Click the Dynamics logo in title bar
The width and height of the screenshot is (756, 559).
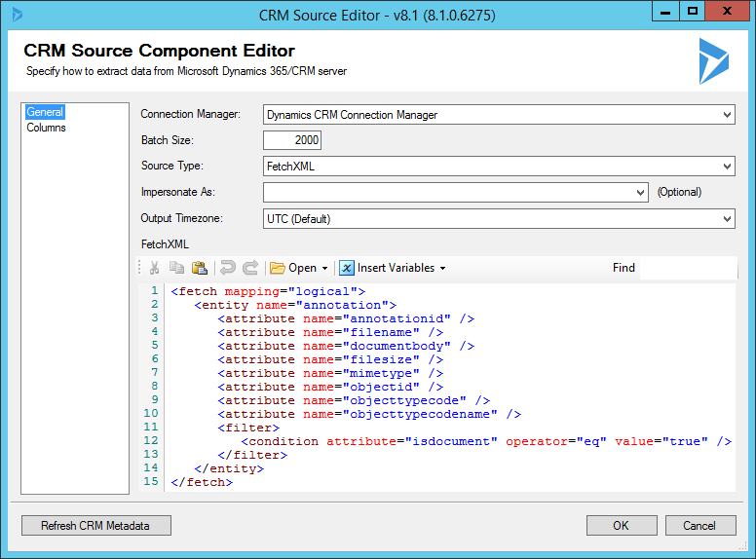(x=18, y=15)
